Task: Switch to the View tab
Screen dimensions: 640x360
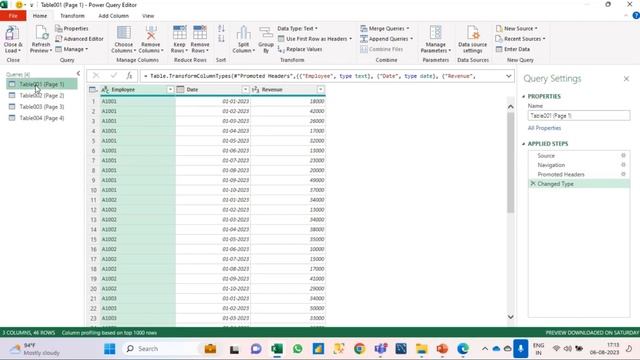Action: (x=148, y=16)
